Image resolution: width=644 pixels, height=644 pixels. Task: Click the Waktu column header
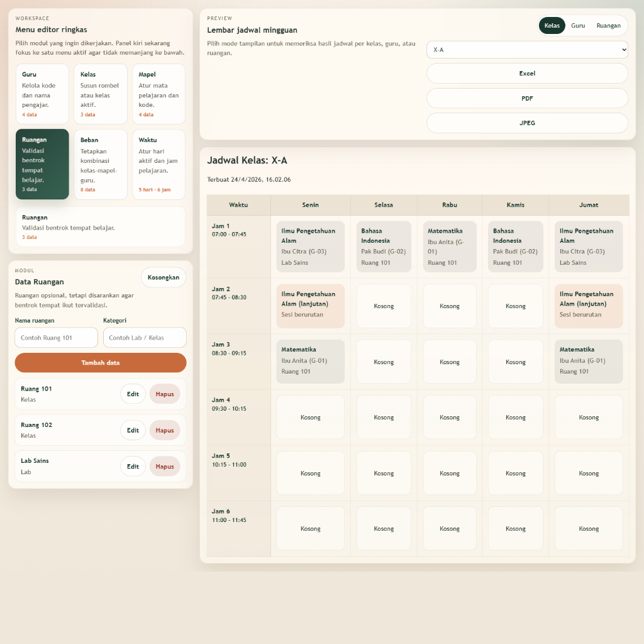(x=238, y=205)
